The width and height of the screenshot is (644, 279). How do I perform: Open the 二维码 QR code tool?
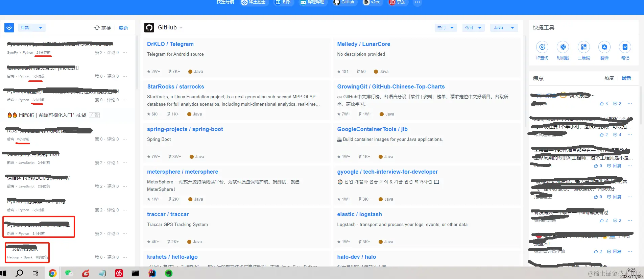pyautogui.click(x=584, y=51)
